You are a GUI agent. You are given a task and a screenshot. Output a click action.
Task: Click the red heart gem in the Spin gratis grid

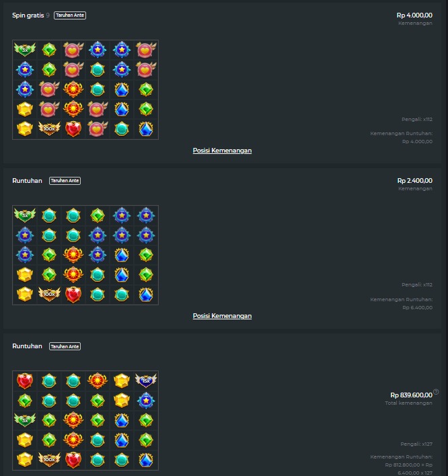tap(73, 128)
